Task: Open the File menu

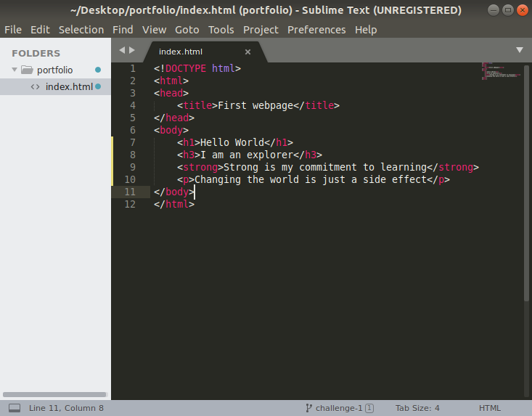Action: [13, 30]
